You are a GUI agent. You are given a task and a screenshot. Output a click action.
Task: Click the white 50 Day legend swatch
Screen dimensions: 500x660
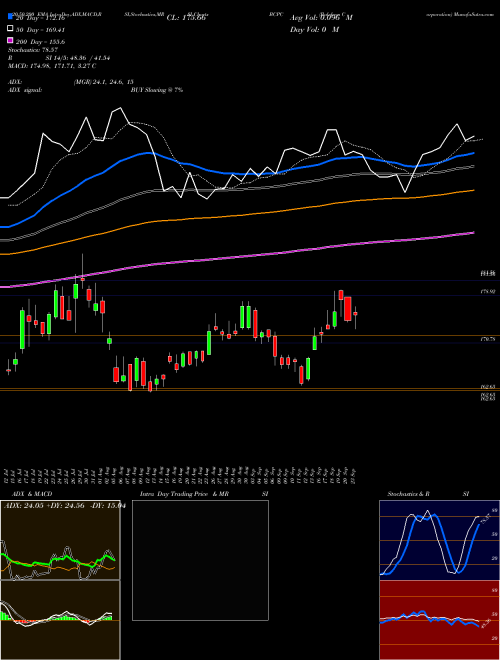pos(10,29)
